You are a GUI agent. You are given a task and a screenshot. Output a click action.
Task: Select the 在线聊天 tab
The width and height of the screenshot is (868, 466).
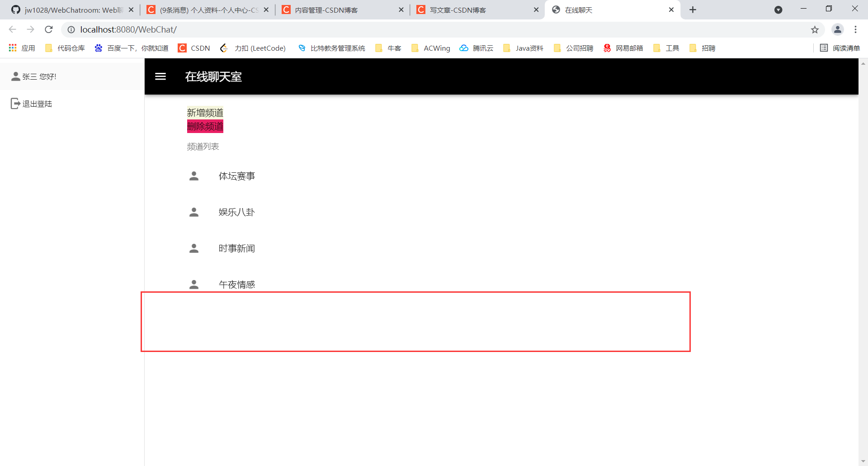tap(613, 10)
